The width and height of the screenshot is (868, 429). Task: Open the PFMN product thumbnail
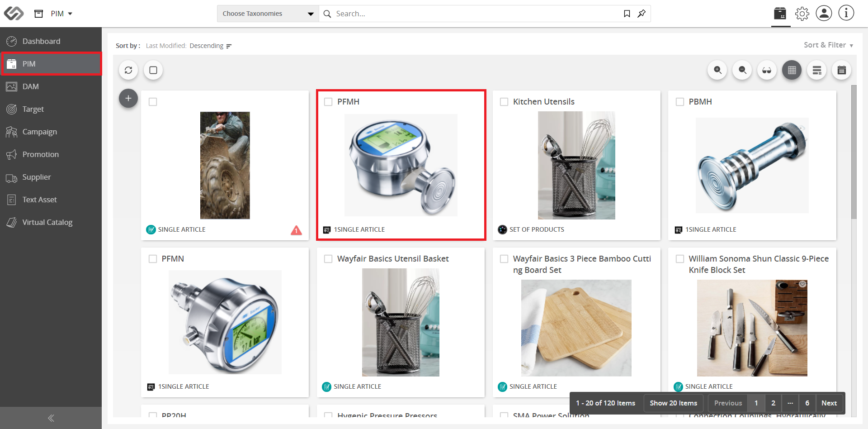(x=225, y=322)
